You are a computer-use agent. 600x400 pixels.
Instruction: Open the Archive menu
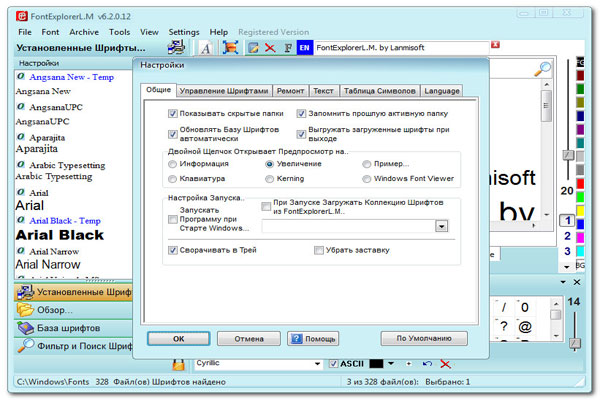pos(84,32)
